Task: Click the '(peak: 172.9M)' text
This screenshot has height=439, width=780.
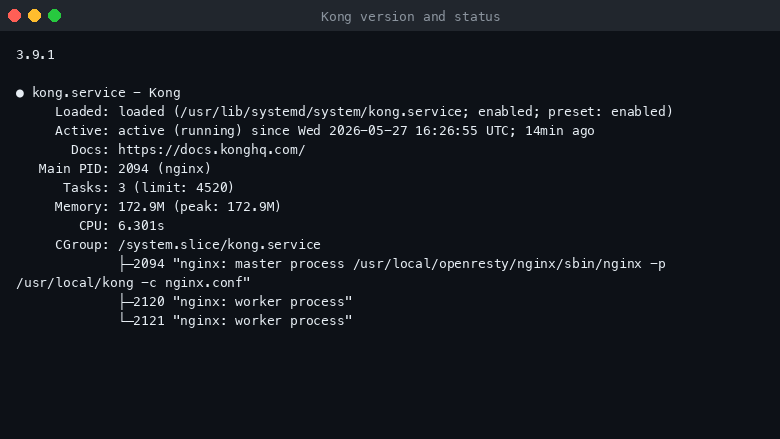Action: pos(227,207)
